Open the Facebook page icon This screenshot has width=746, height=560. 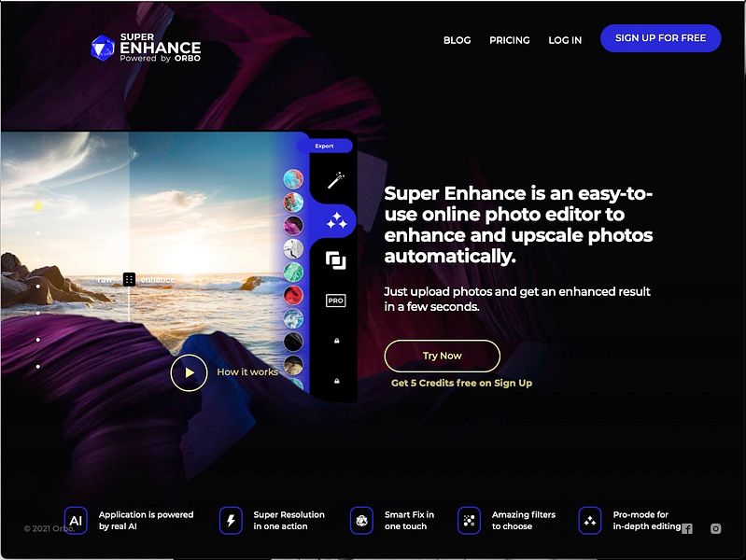coord(687,528)
